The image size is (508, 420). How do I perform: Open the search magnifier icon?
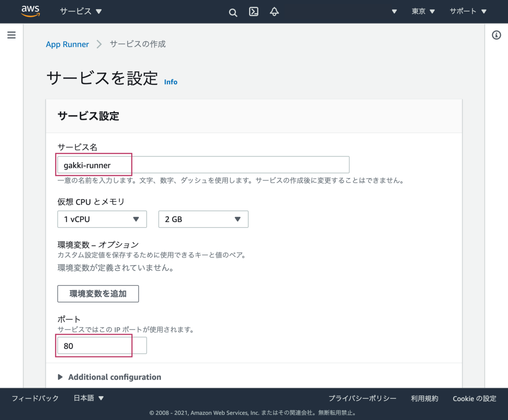(233, 12)
